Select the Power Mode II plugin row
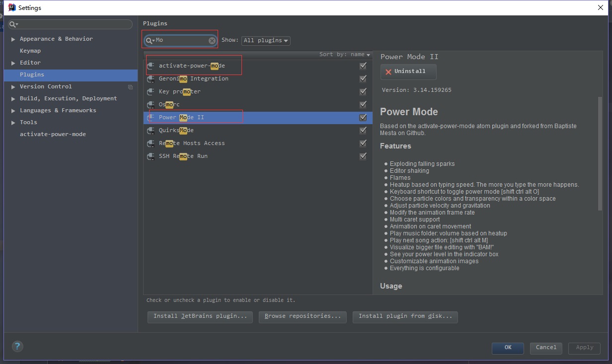Viewport: 612px width, 364px height. pyautogui.click(x=257, y=118)
